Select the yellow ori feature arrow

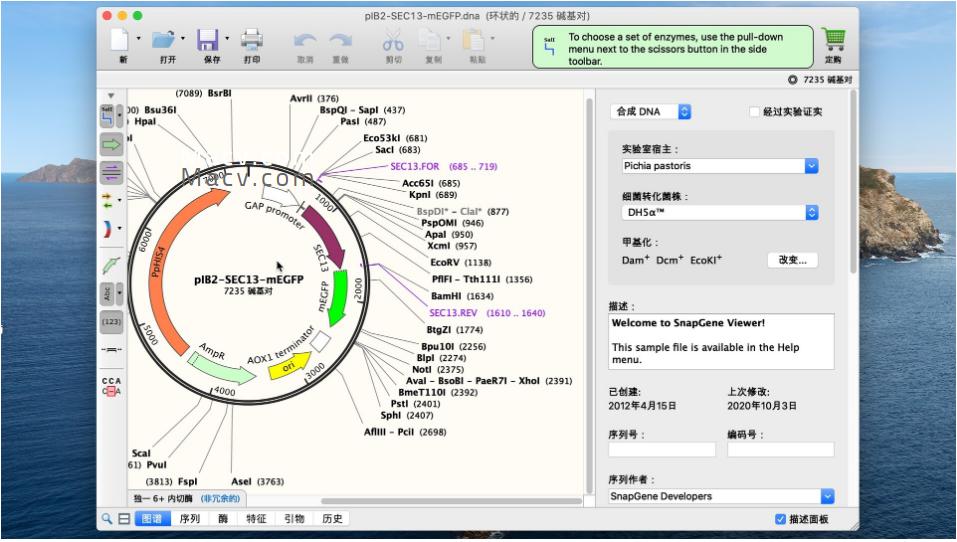pyautogui.click(x=289, y=366)
